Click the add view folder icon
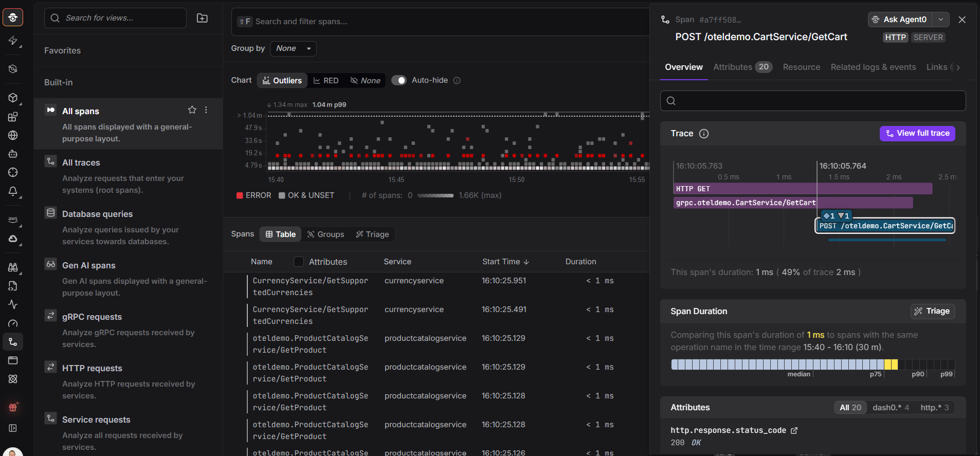This screenshot has width=980, height=456. click(x=202, y=18)
